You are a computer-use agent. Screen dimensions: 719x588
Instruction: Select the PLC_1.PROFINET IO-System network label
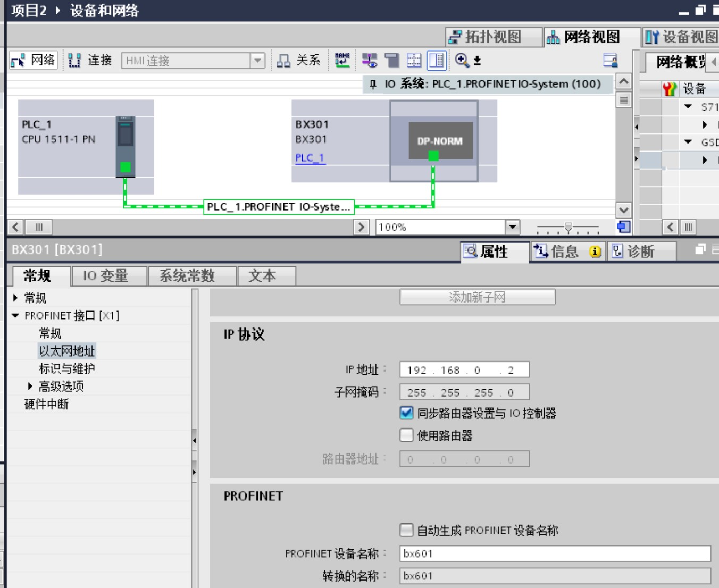click(x=279, y=207)
